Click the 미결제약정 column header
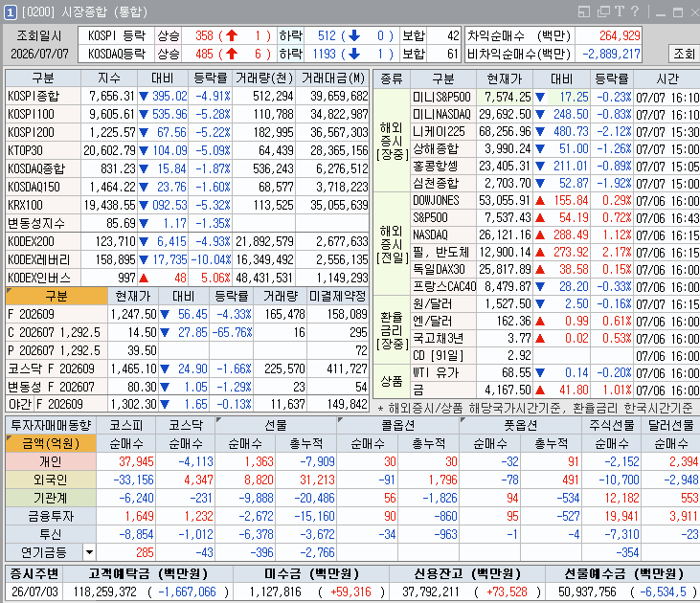The image size is (700, 603). (338, 296)
